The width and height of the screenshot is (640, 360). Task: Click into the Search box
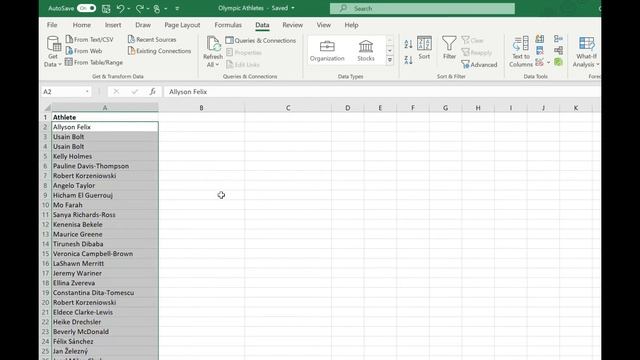click(x=422, y=8)
